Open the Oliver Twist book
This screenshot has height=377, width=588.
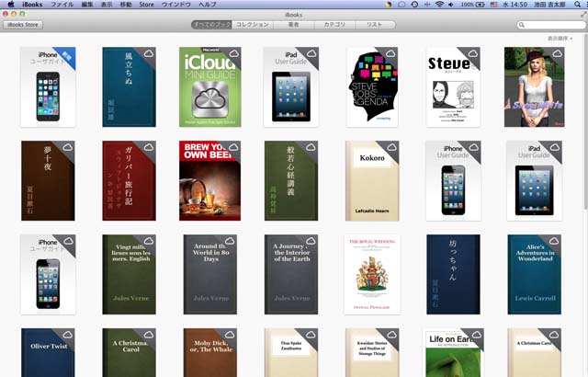[x=48, y=352]
